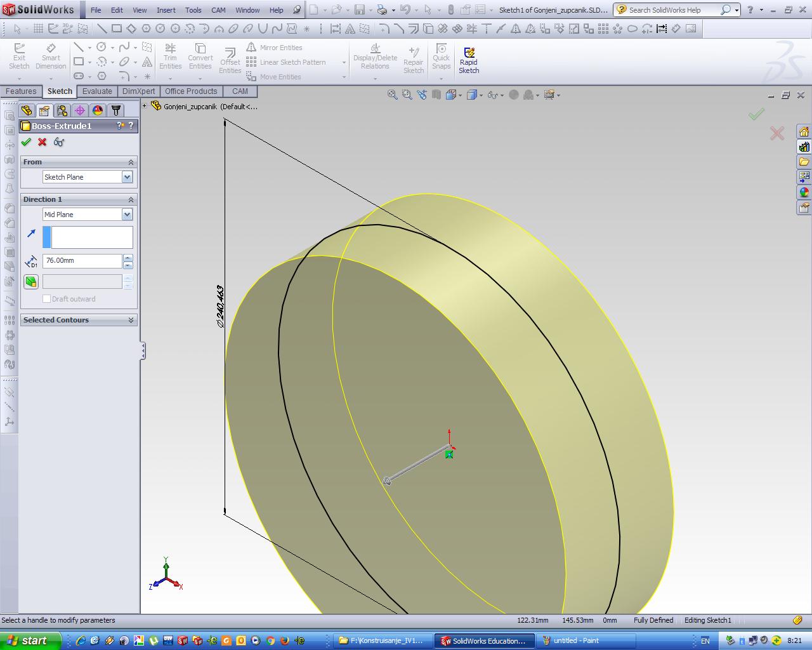Click Exit Sketch in the ribbon
This screenshot has width=812, height=650.
[x=19, y=56]
